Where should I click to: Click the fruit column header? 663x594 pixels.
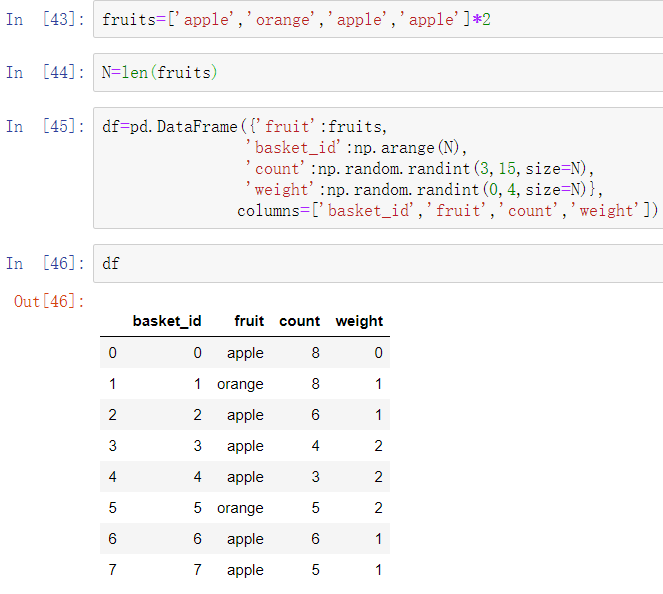(x=249, y=321)
